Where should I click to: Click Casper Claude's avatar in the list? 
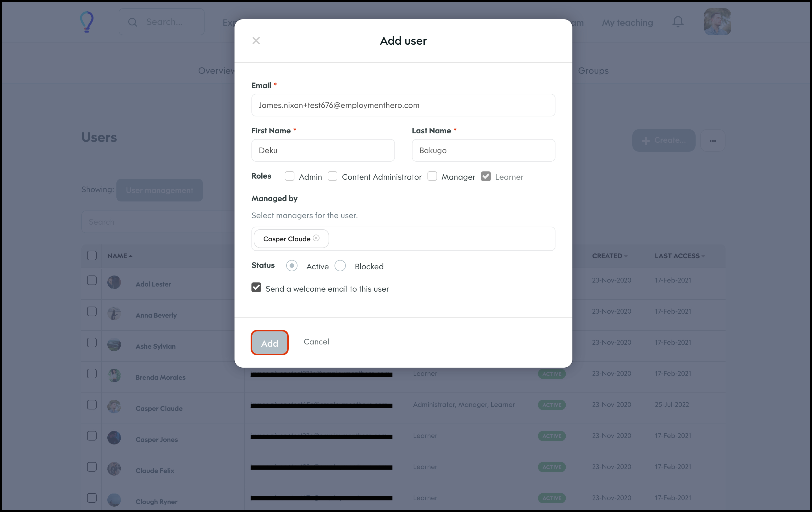click(x=114, y=407)
